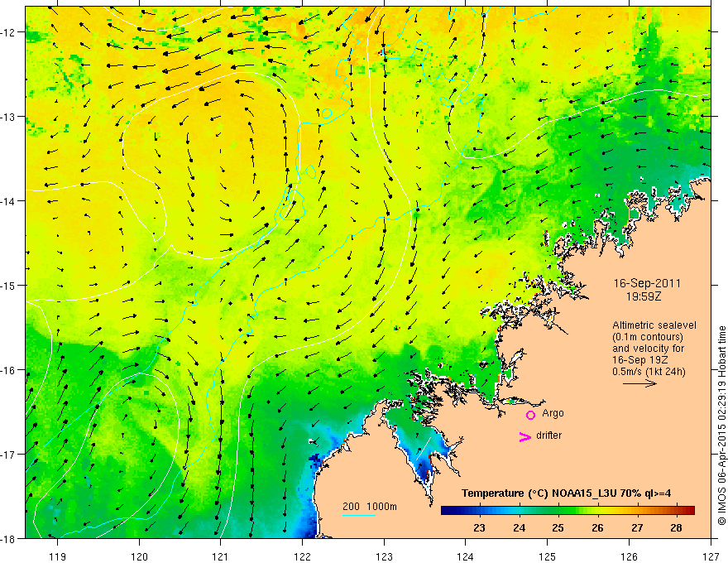728x563 pixels.
Task: Click the temperature color bar legend
Action: (568, 510)
